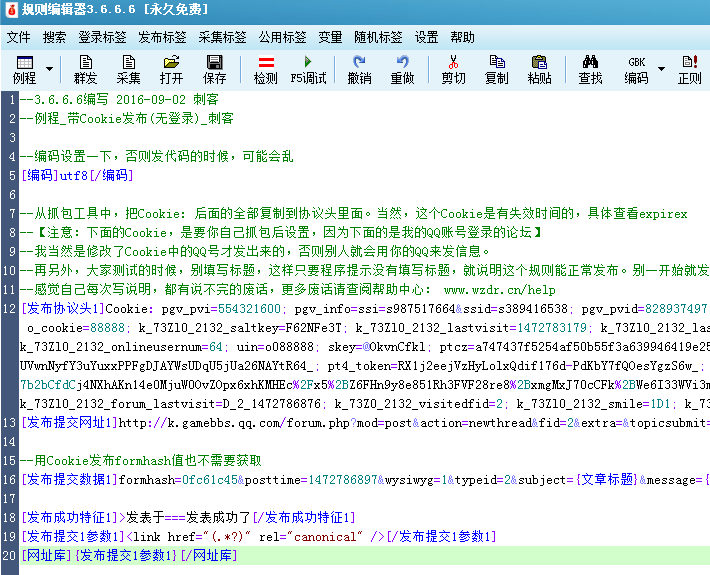The height and width of the screenshot is (575, 710).
Task: Click the 例程_带Cookie发布 comment on line 2
Action: pos(127,118)
